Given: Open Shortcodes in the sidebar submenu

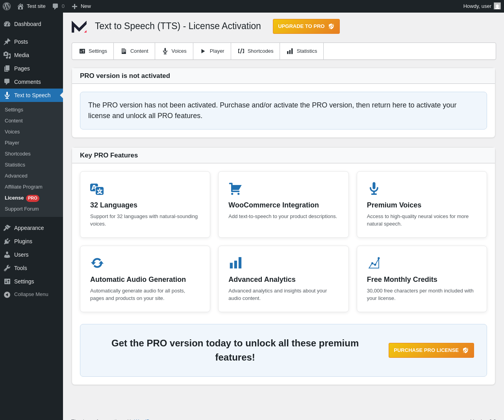Looking at the screenshot, I should click(x=18, y=154).
